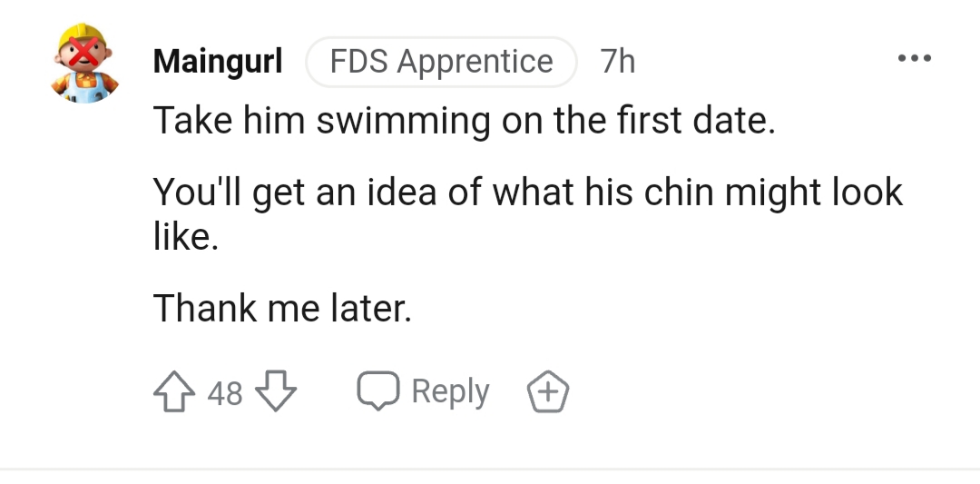The image size is (980, 484).
Task: Downvote the swimming date comment
Action: tap(276, 390)
